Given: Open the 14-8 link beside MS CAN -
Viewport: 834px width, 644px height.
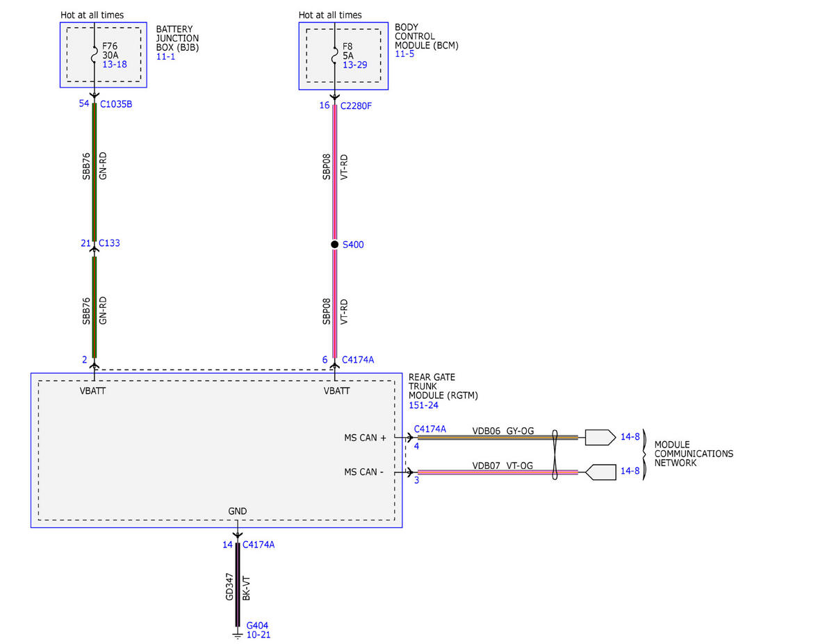Looking at the screenshot, I should [630, 470].
